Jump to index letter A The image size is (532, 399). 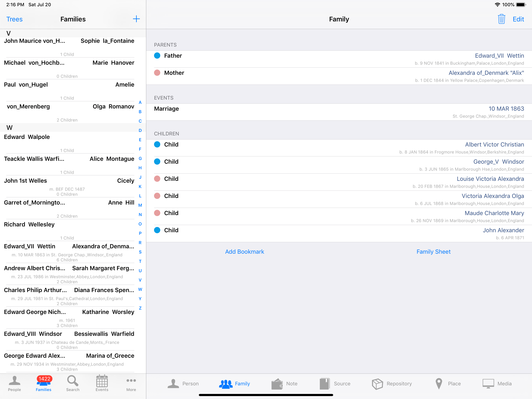(140, 102)
